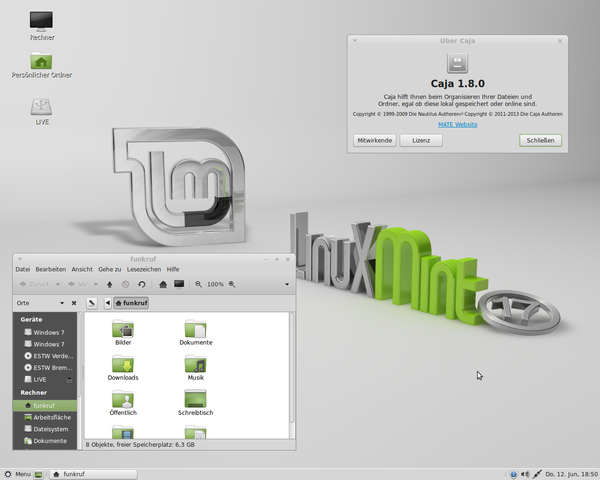The width and height of the screenshot is (600, 480).
Task: Open the Bilder folder
Action: pyautogui.click(x=123, y=332)
